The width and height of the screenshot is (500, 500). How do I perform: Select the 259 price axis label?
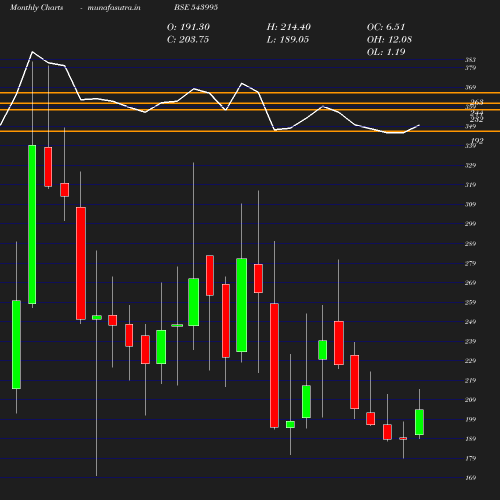click(x=470, y=302)
